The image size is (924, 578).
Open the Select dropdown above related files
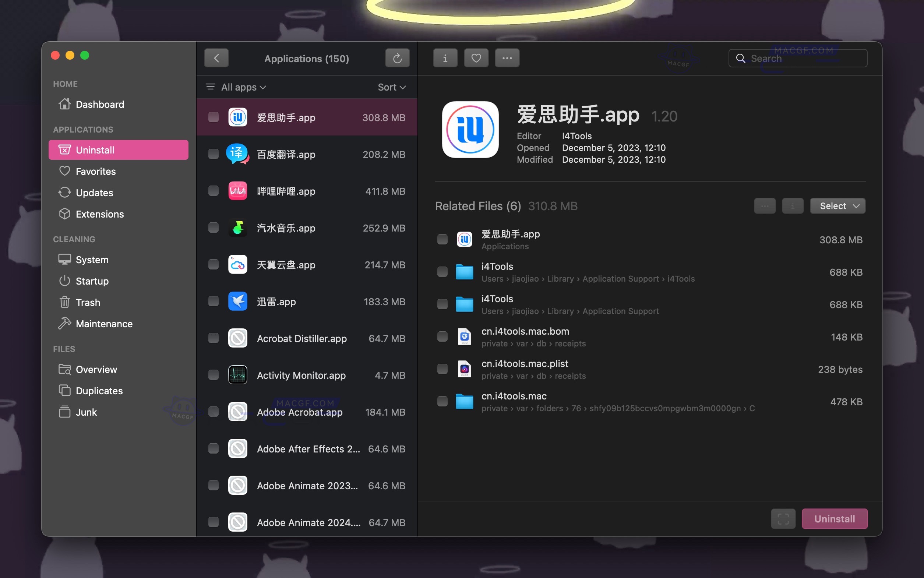pos(837,206)
